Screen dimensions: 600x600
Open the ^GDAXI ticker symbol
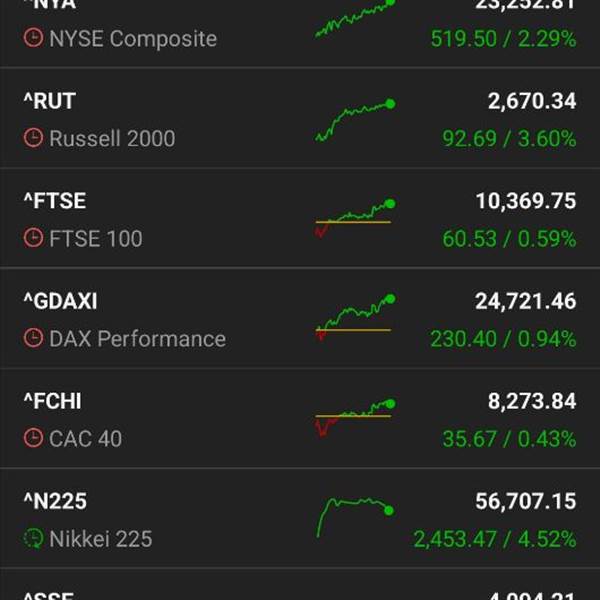point(60,301)
